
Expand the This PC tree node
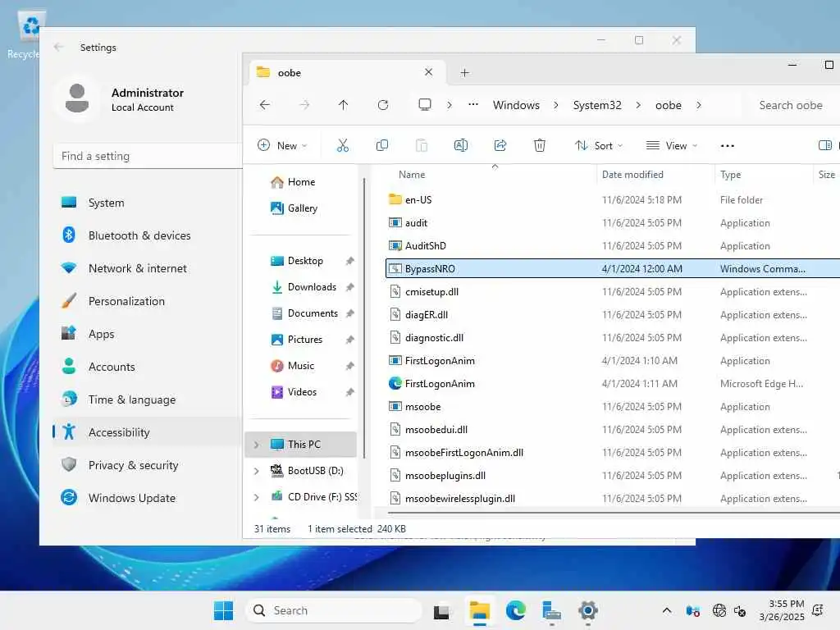(256, 445)
